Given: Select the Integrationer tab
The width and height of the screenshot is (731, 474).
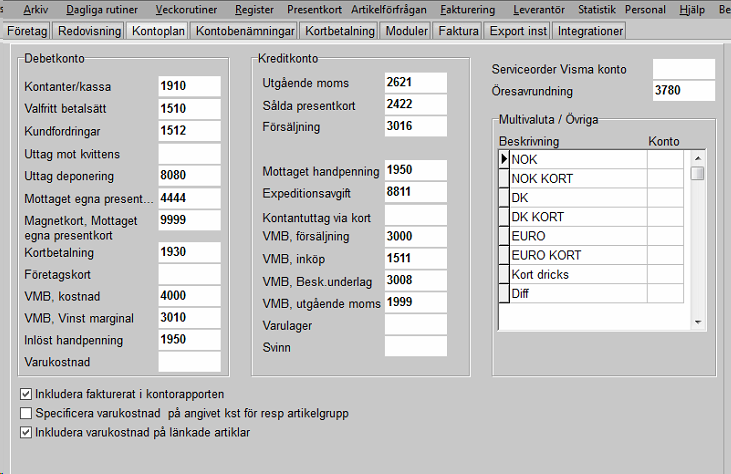Looking at the screenshot, I should tap(591, 31).
